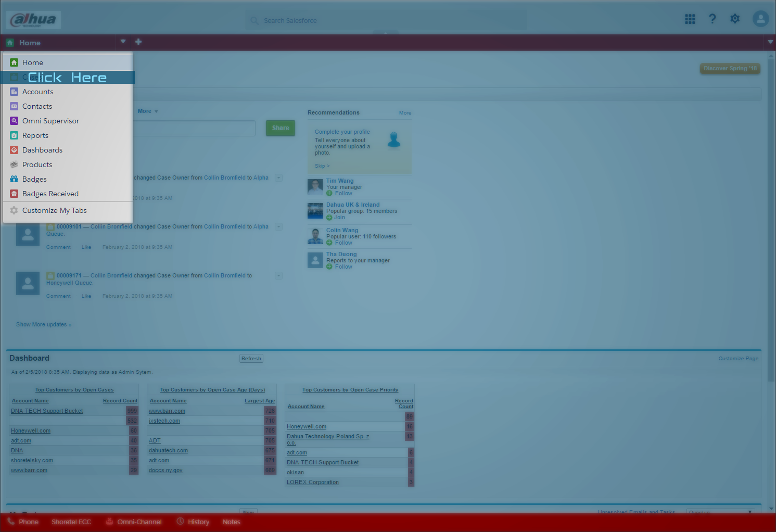Image resolution: width=776 pixels, height=532 pixels.
Task: Follow Tim Wang
Action: (x=339, y=193)
